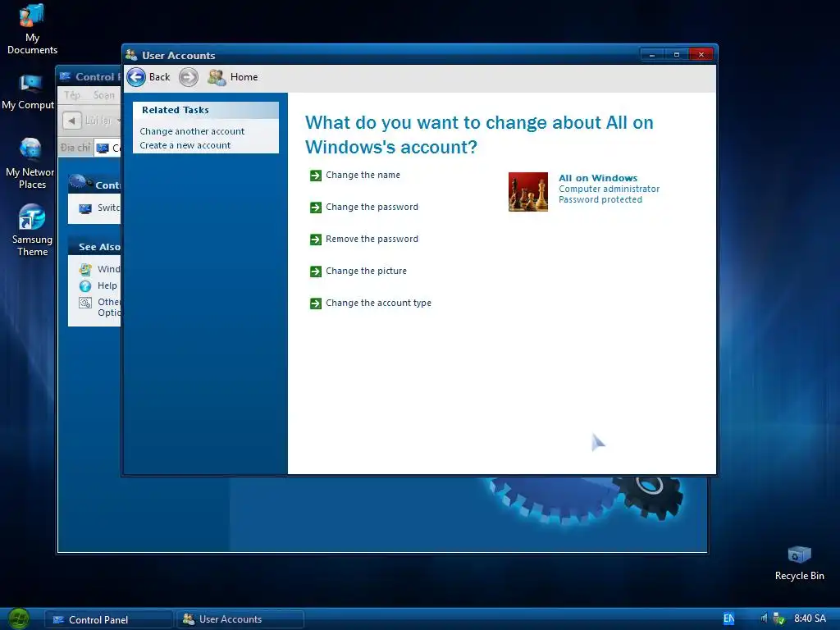Screen dimensions: 840x630
Task: Click the Change the picture link
Action: click(x=366, y=271)
